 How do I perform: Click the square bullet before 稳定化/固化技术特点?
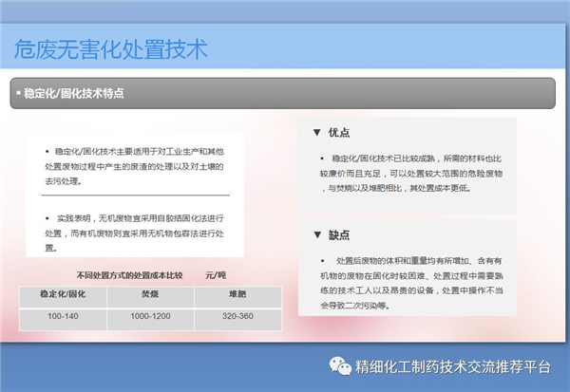pos(17,94)
